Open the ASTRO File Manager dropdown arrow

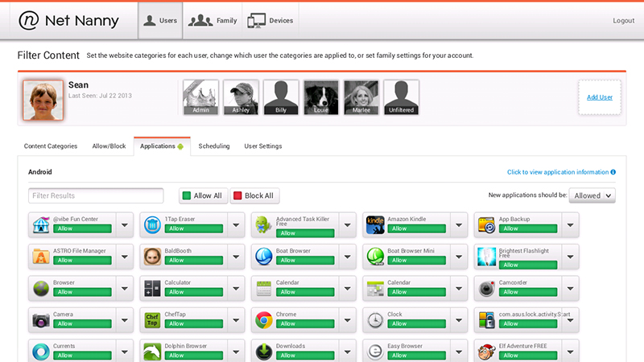click(125, 257)
